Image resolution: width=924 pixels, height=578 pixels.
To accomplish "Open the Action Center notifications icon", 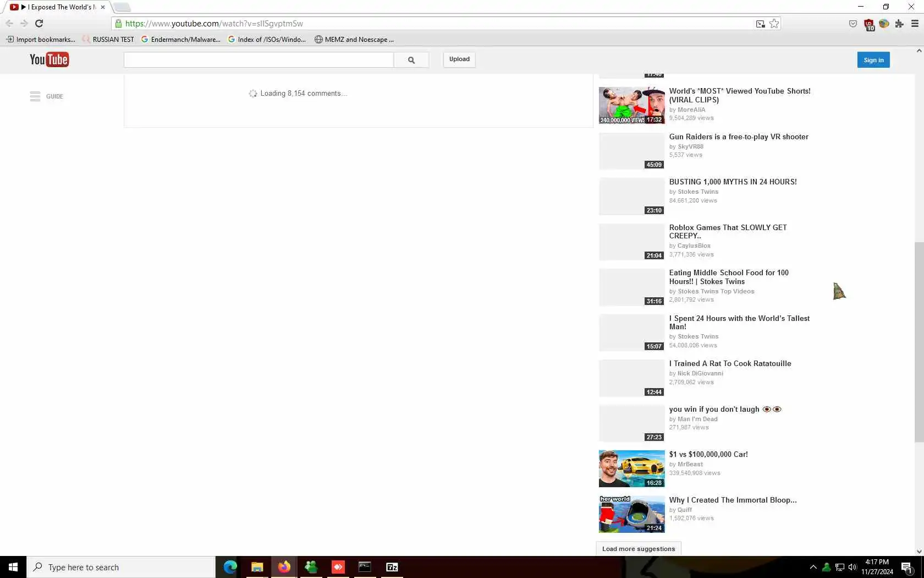I will point(908,568).
